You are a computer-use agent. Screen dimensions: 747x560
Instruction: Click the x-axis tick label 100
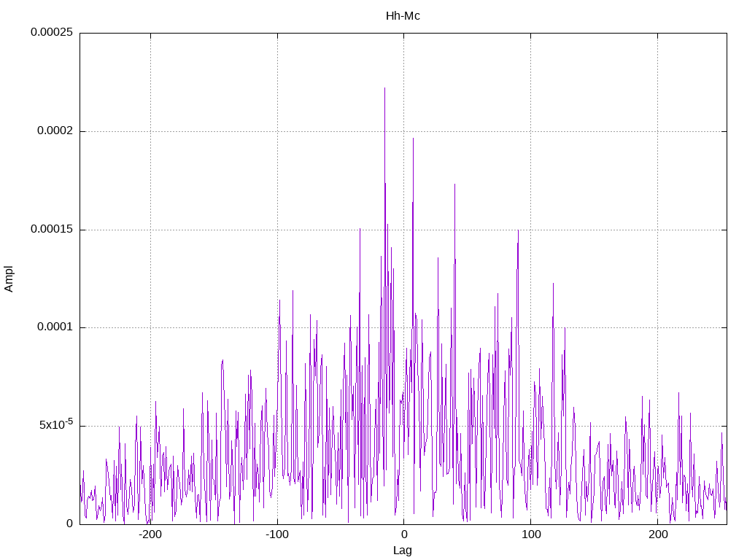pos(531,534)
